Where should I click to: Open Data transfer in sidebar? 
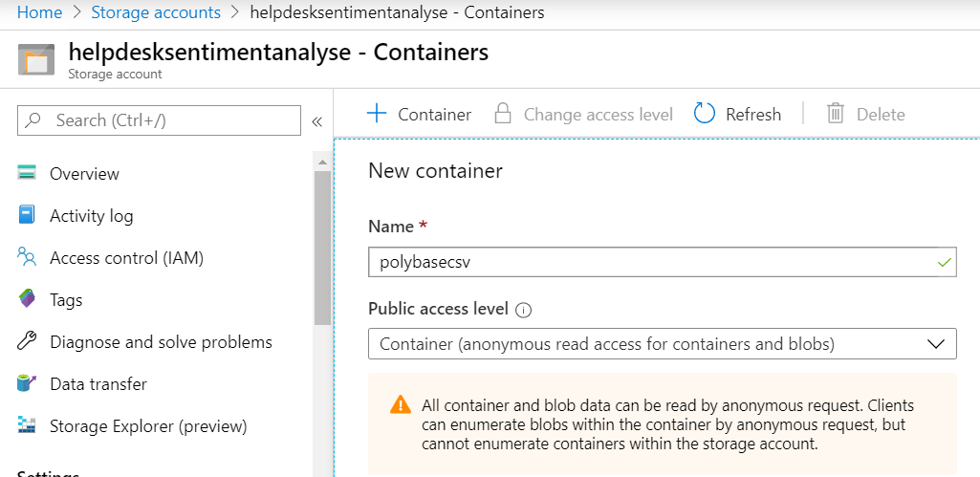98,384
